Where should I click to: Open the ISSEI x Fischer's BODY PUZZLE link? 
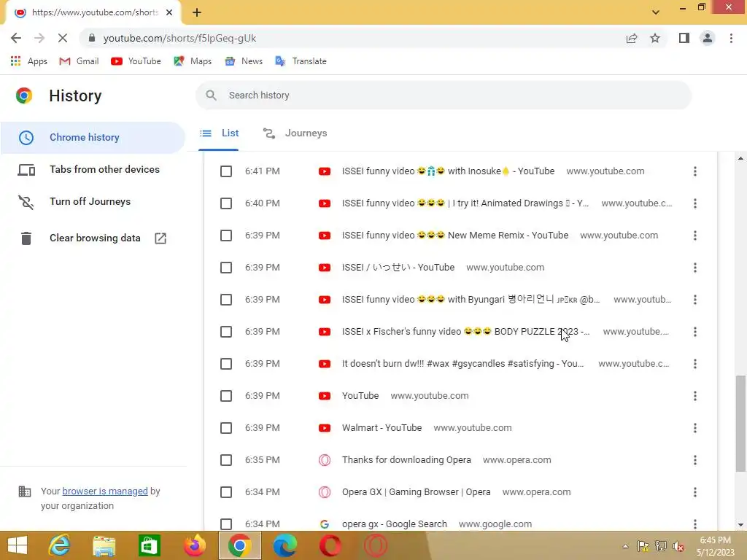(x=465, y=332)
